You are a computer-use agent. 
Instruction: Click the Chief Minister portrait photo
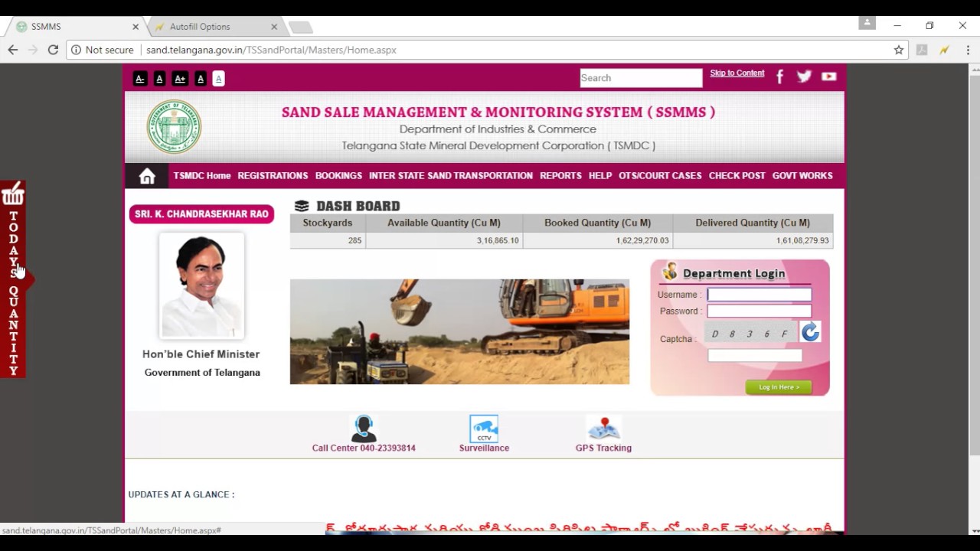pos(202,285)
